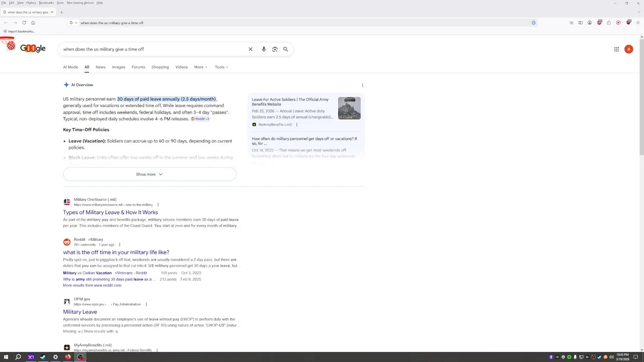644x362 pixels.
Task: Open 'Types of Military Leave & How It Works'
Action: (110, 213)
